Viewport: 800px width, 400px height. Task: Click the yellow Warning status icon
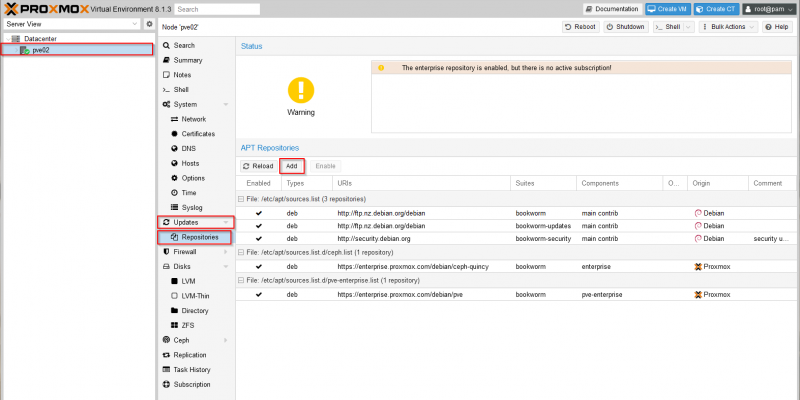pos(301,90)
